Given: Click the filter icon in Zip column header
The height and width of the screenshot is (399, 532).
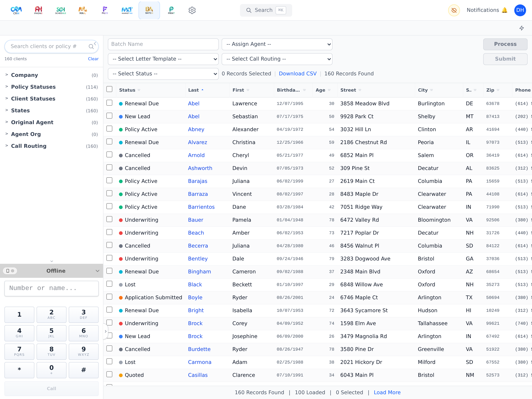Looking at the screenshot, I should click(498, 90).
